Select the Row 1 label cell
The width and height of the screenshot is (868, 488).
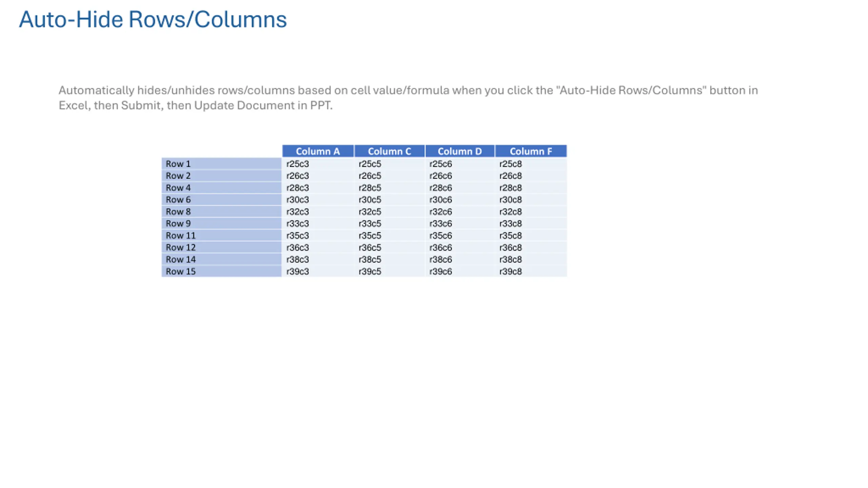(221, 164)
